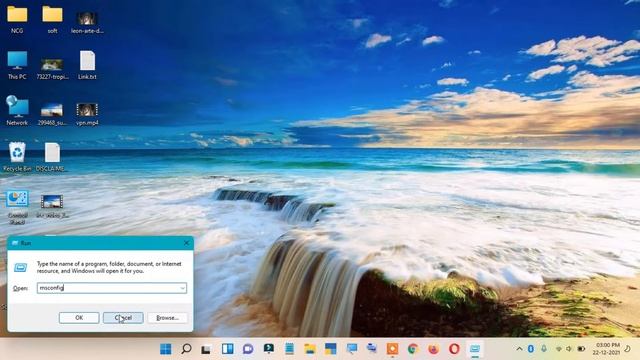Open the Windows Start menu
Image resolution: width=640 pixels, height=360 pixels.
[x=166, y=349]
